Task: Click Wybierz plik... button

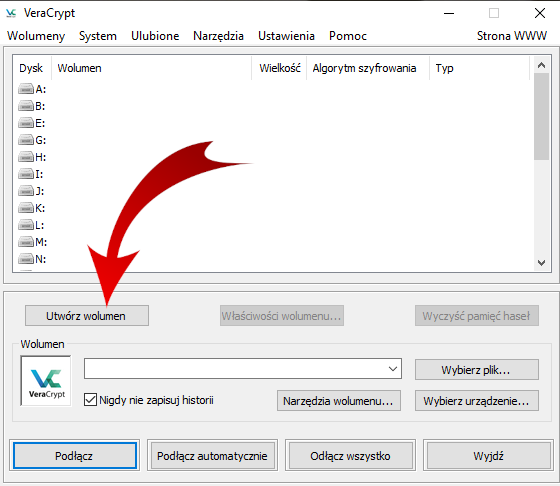Action: (x=476, y=370)
